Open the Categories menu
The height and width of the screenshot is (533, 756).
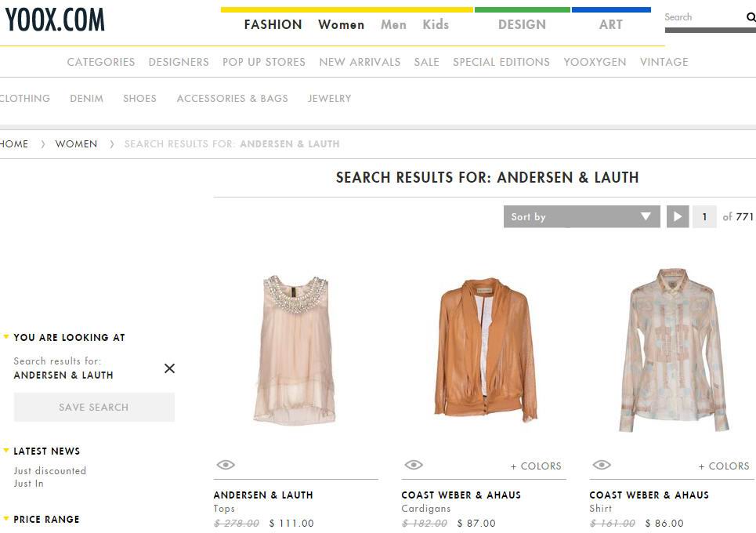tap(101, 62)
